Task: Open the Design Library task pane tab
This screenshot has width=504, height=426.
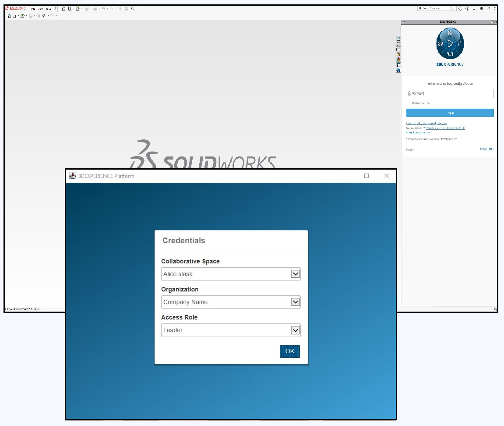Action: pos(398,43)
